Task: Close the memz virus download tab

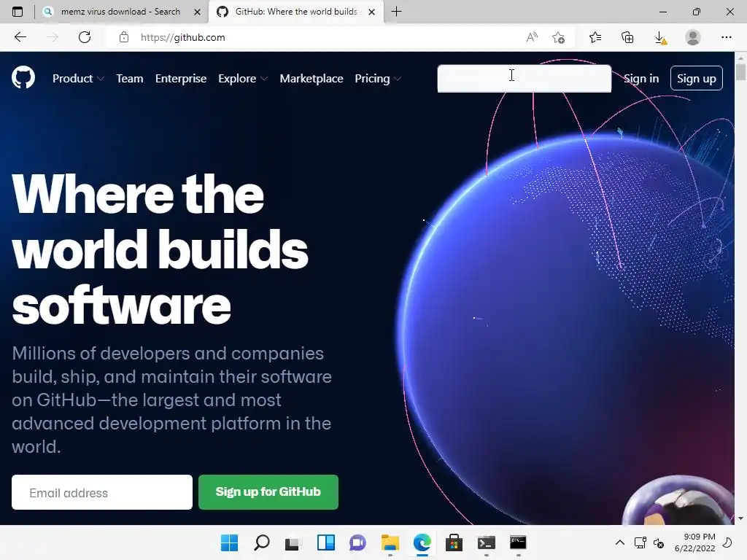Action: (197, 12)
